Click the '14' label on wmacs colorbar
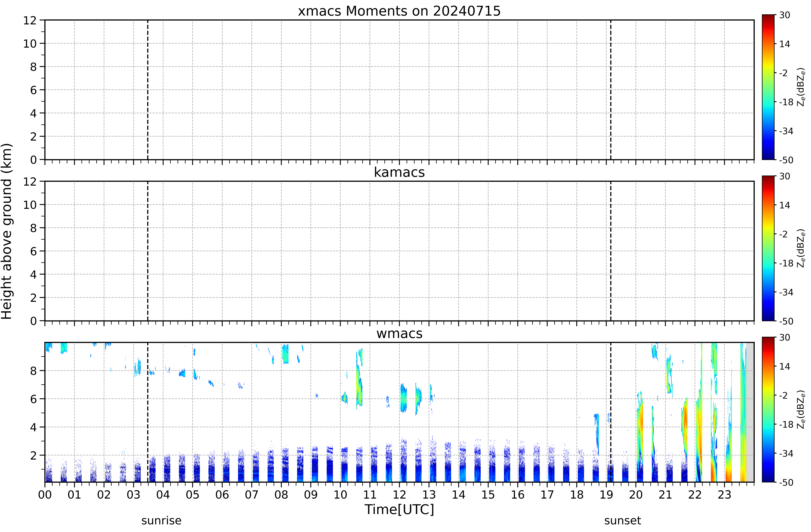Viewport: 811px width, 532px height. 785,366
